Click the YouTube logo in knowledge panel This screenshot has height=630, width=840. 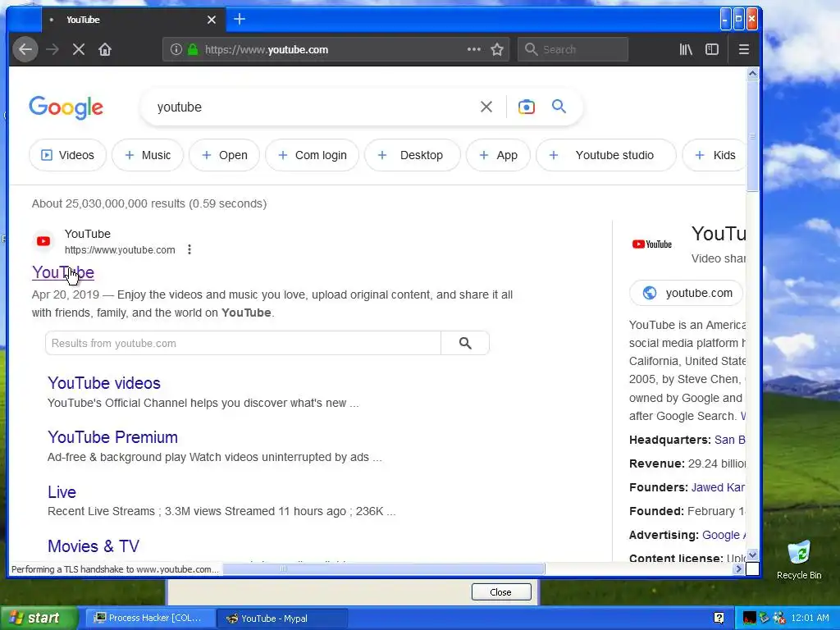[652, 244]
